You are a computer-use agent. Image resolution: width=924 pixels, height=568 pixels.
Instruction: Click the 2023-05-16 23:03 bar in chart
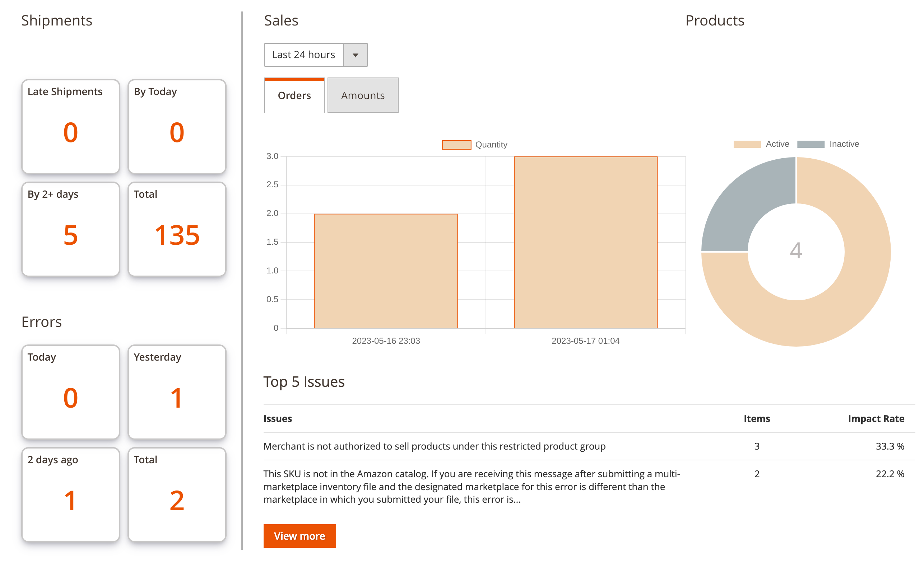[386, 271]
